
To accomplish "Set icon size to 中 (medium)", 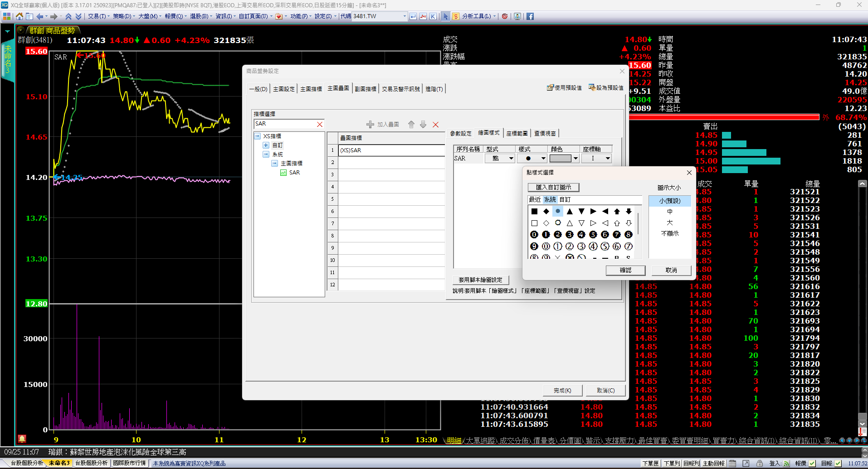I will tap(670, 212).
